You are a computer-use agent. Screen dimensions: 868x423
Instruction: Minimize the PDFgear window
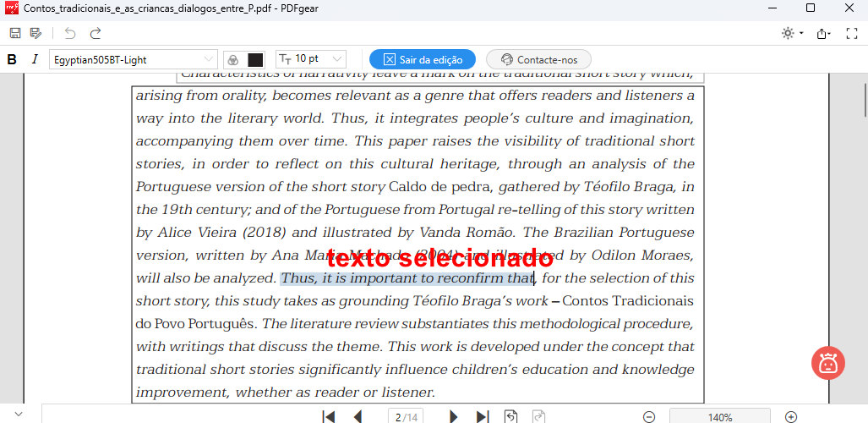(772, 8)
